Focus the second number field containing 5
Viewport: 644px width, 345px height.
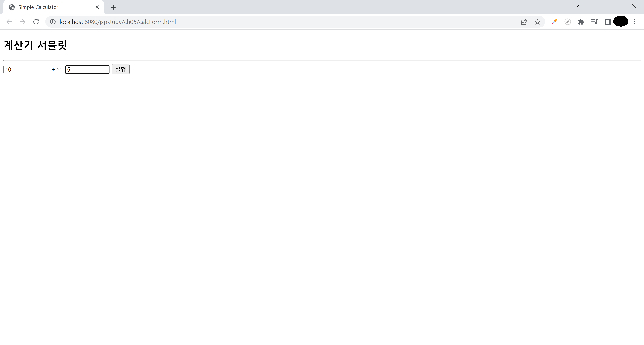(x=87, y=69)
